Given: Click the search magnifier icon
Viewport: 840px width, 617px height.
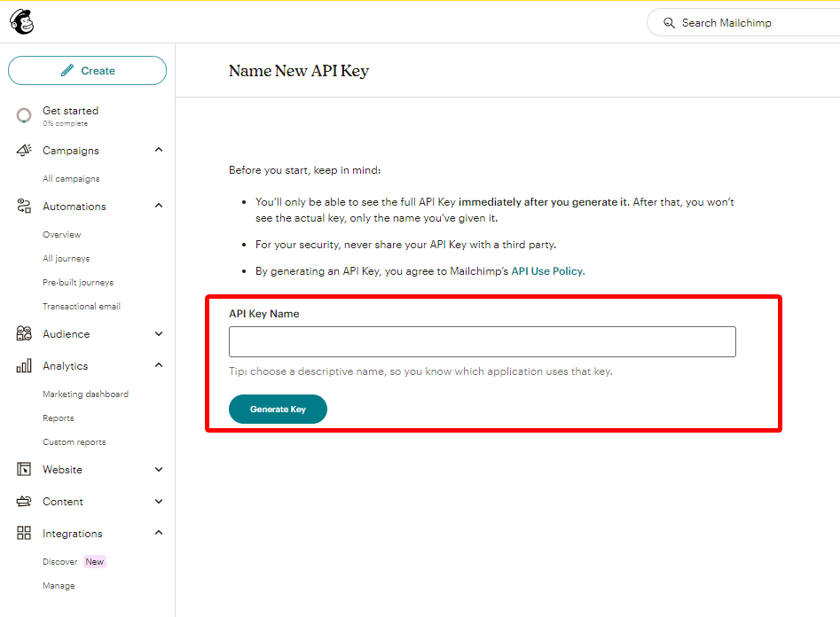Looking at the screenshot, I should click(x=669, y=23).
